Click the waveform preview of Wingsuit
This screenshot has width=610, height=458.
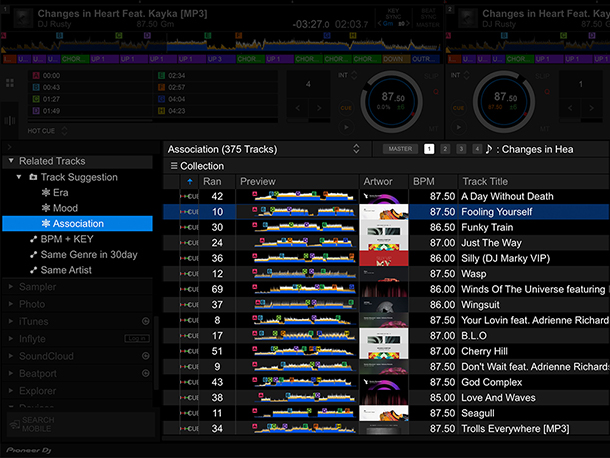297,305
